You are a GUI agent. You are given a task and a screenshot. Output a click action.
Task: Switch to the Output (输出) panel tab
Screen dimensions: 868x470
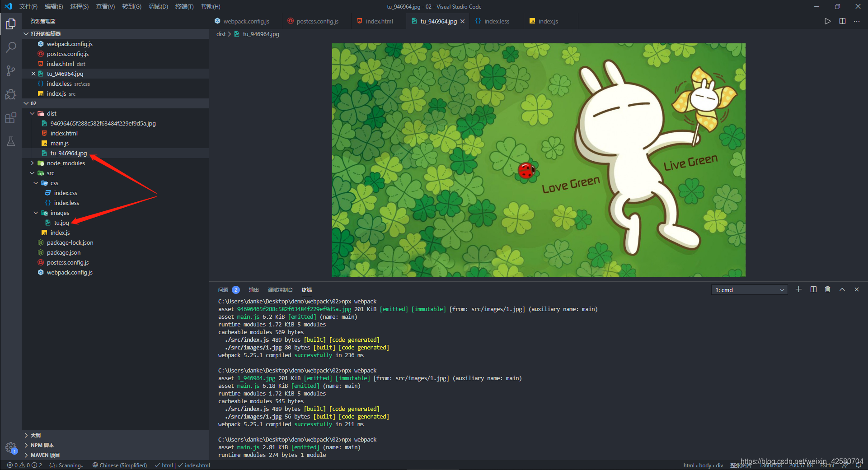coord(253,290)
